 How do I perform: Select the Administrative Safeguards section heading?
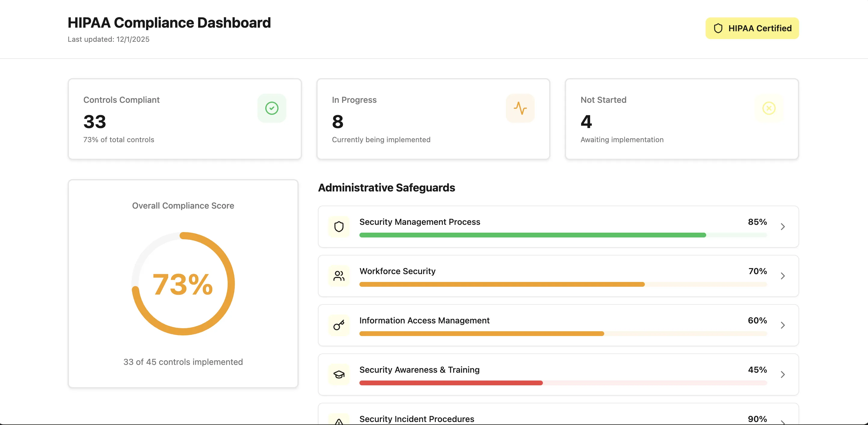[387, 188]
